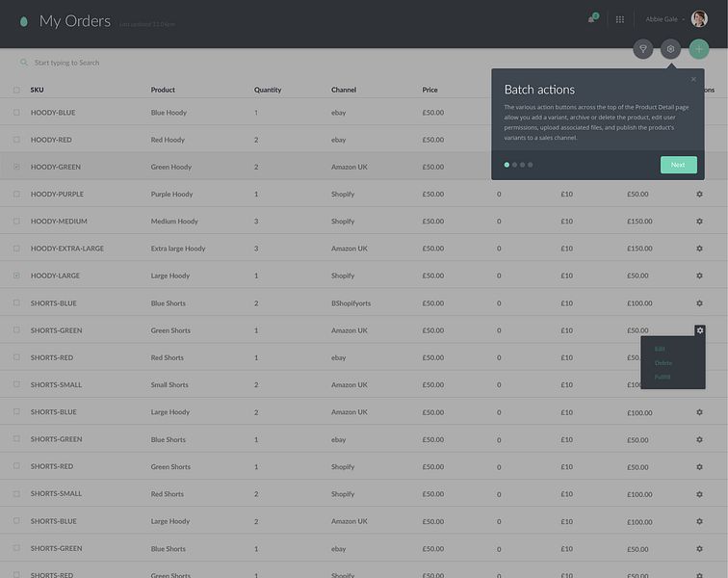728x578 pixels.
Task: Click the Purple Hoody product cell
Action: (171, 195)
